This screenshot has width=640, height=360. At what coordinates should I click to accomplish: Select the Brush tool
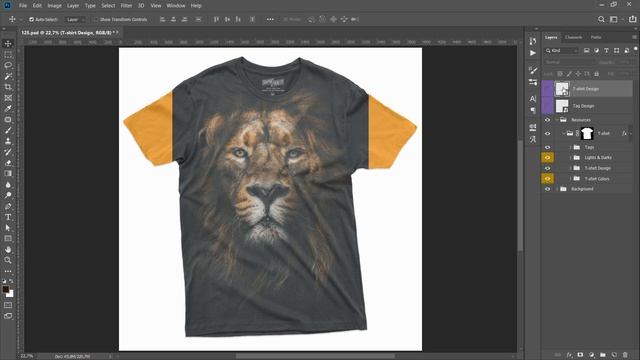tap(8, 130)
